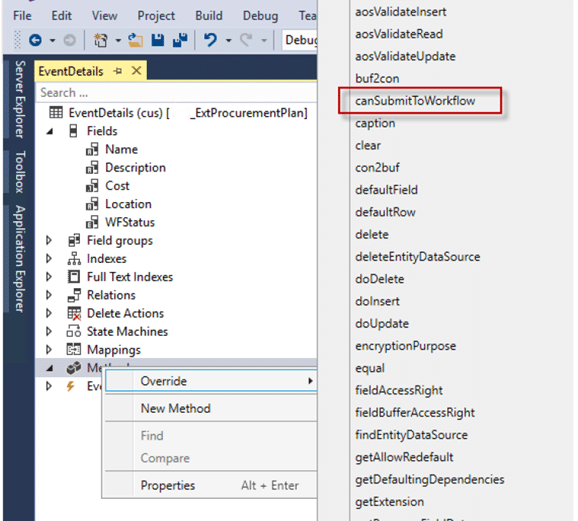This screenshot has height=521, width=578.
Task: Click the Search field in designer
Action: click(x=176, y=93)
